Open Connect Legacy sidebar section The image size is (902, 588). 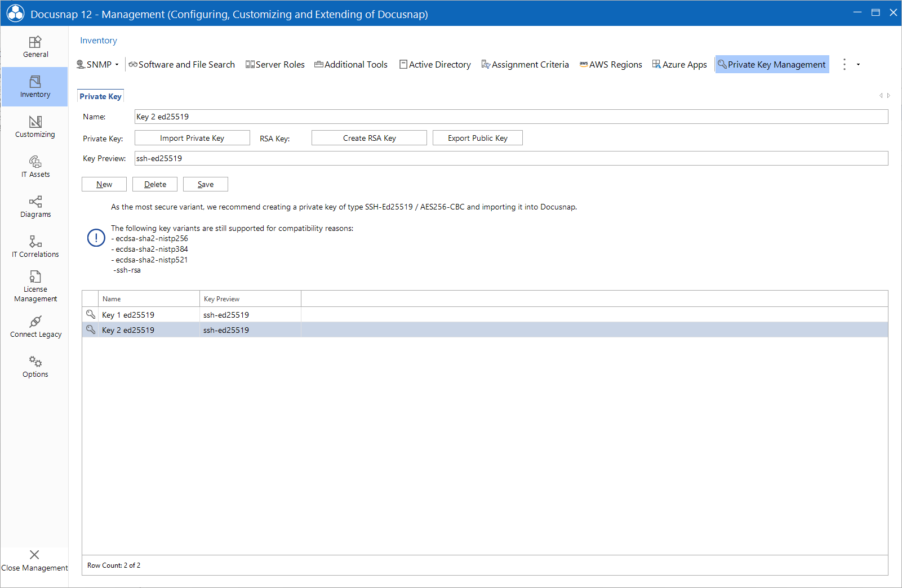point(35,327)
